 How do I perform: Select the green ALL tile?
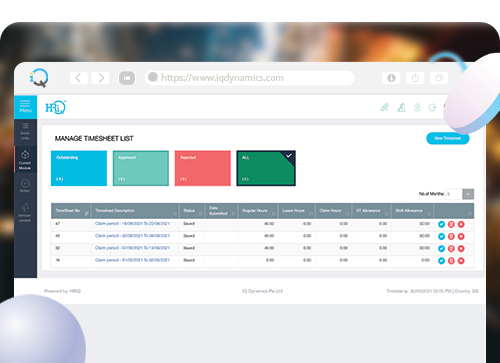pos(266,168)
